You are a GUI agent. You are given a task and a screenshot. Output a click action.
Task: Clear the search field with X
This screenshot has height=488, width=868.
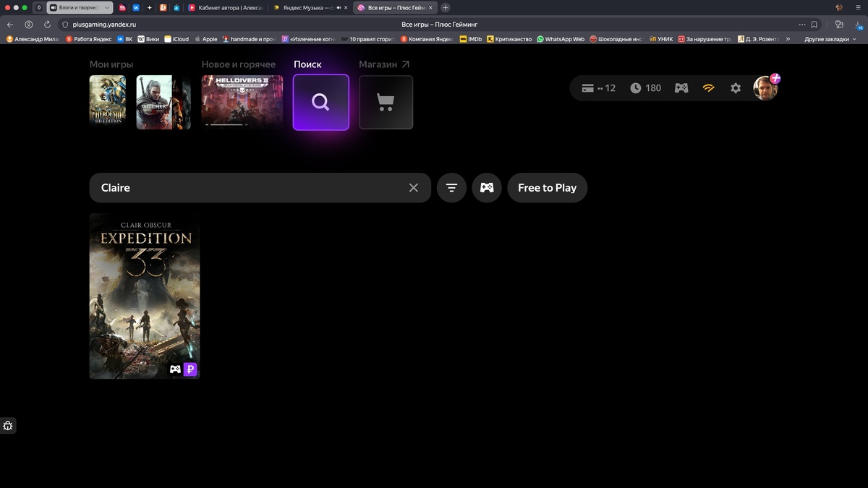(414, 188)
